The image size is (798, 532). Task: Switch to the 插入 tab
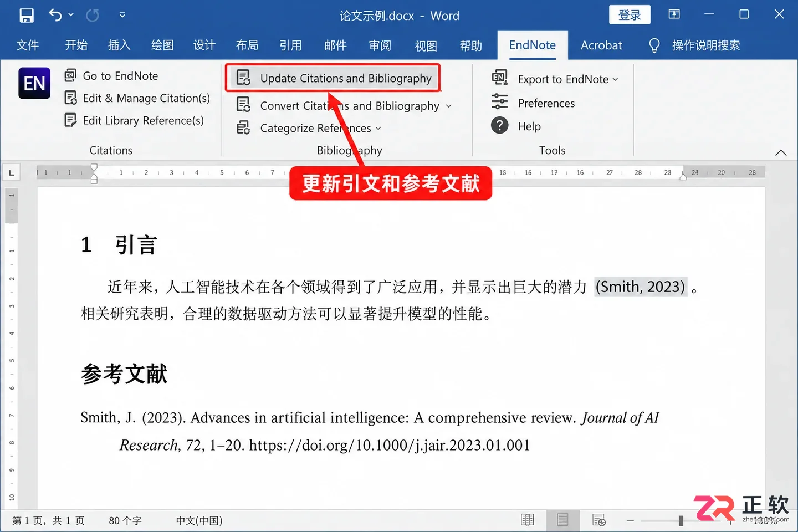119,45
